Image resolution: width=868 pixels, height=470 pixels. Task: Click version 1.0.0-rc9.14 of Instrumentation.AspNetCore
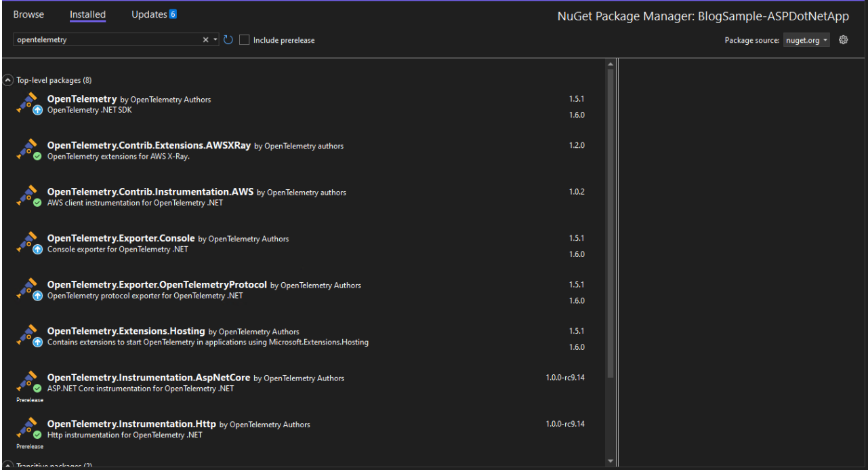(565, 378)
